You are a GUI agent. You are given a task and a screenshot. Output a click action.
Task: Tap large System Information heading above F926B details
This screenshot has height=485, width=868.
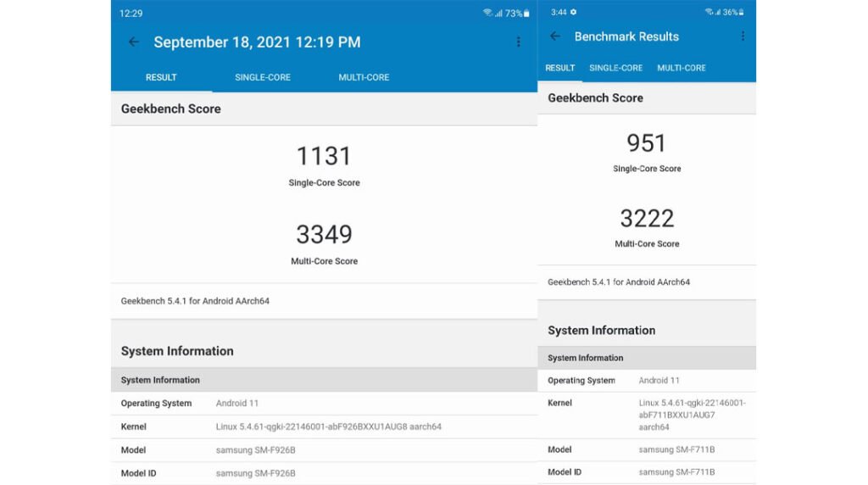point(177,351)
